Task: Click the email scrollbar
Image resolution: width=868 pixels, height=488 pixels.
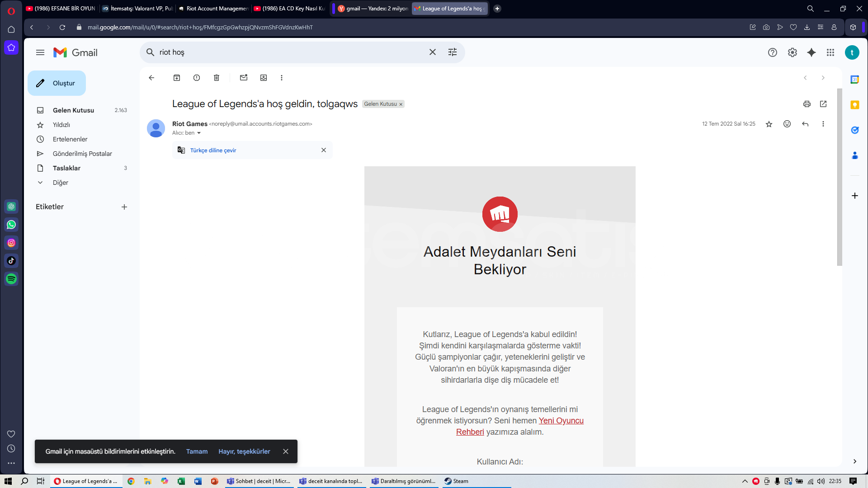Action: pyautogui.click(x=840, y=177)
